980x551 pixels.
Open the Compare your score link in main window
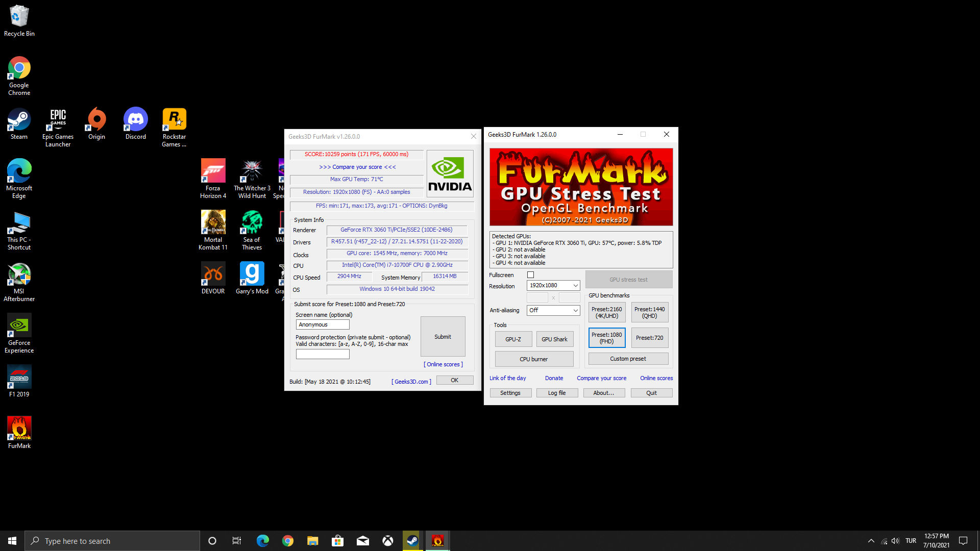tap(602, 379)
